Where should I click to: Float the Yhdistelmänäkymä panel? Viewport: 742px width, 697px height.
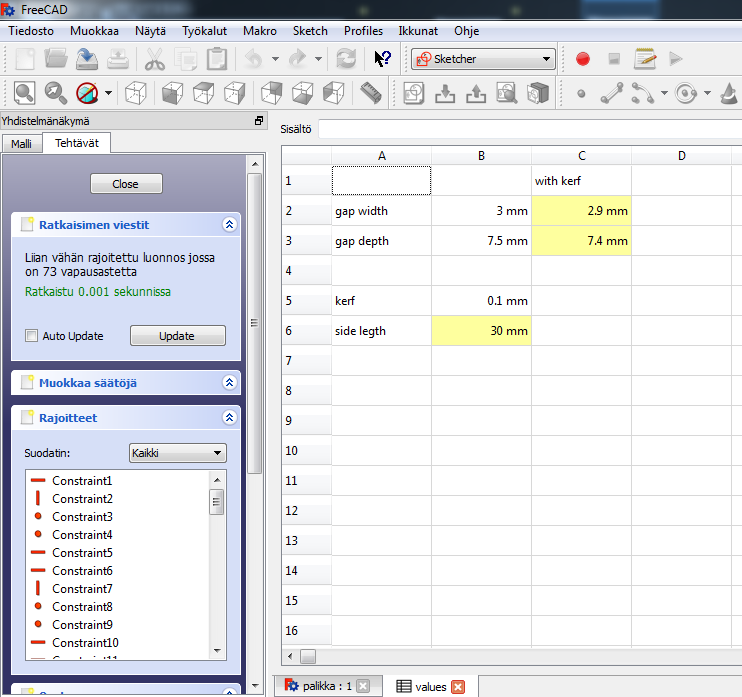tap(259, 121)
